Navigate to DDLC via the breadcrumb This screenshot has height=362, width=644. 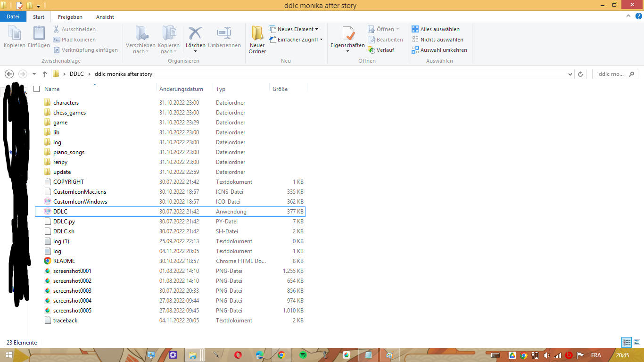(x=77, y=74)
